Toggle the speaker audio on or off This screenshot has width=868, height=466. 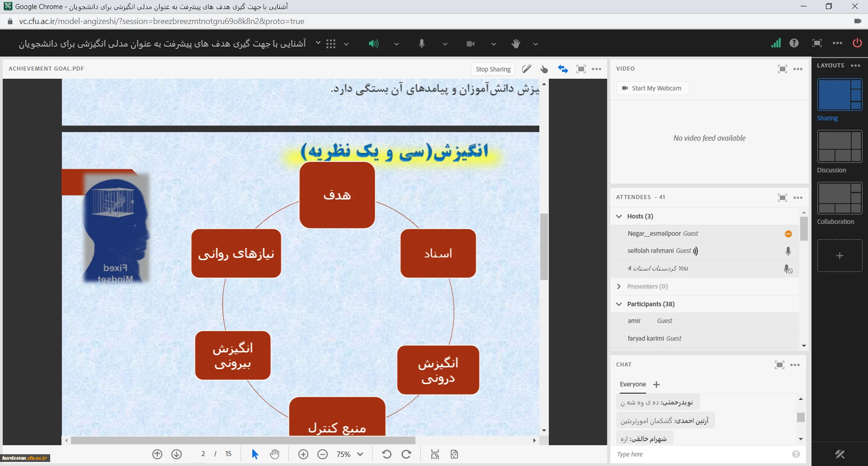coord(373,44)
